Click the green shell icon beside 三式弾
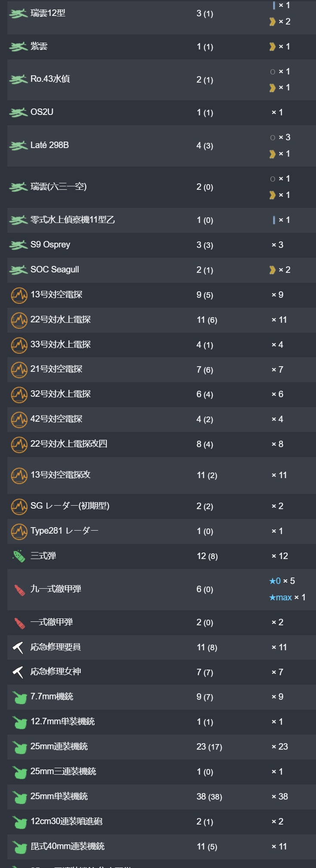Screen dimensions: 316x868 pos(18,556)
